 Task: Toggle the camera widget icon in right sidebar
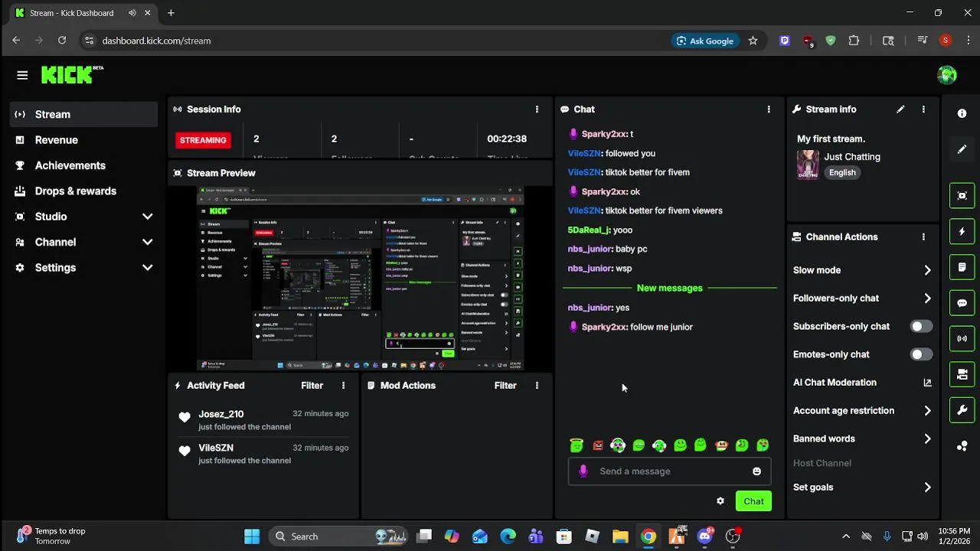tap(962, 374)
